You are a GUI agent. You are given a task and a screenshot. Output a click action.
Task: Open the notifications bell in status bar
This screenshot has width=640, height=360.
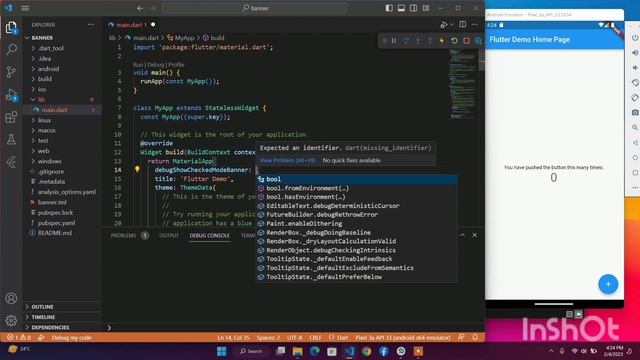click(x=475, y=338)
